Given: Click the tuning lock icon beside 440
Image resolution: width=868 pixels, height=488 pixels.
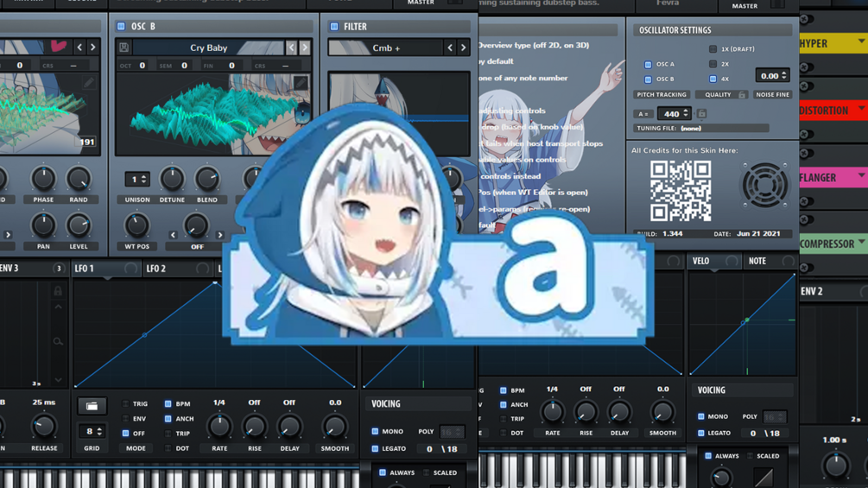Looking at the screenshot, I should tap(701, 113).
